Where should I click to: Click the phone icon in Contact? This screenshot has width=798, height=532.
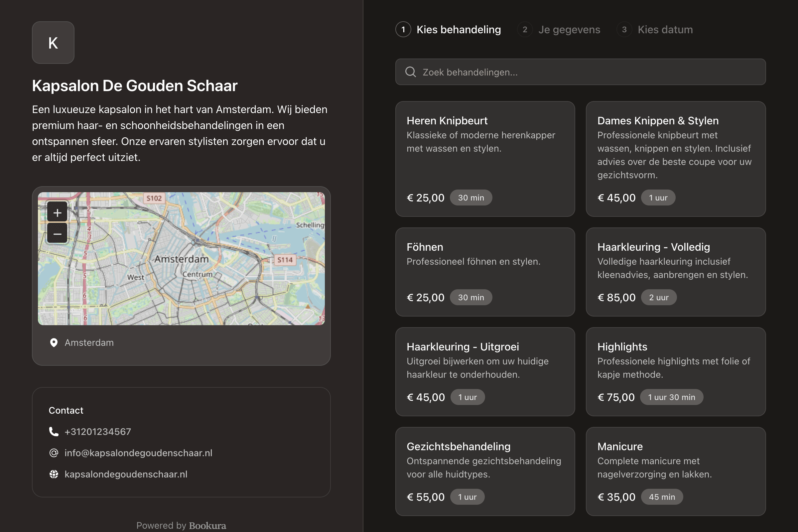(54, 432)
